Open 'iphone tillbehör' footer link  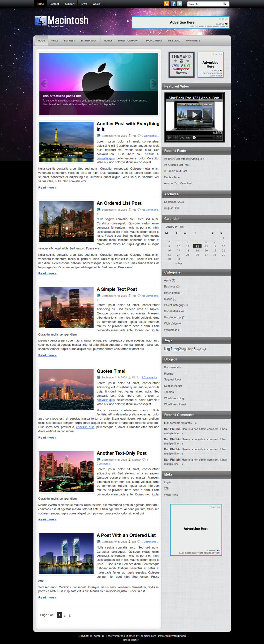point(131,640)
